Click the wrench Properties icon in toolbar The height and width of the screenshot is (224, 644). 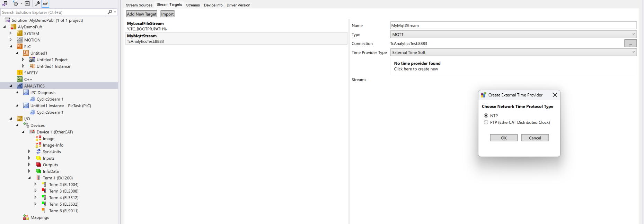[37, 3]
